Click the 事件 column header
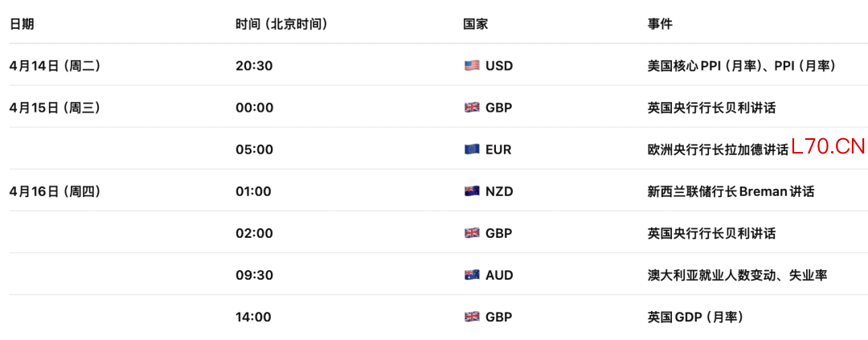 [660, 24]
